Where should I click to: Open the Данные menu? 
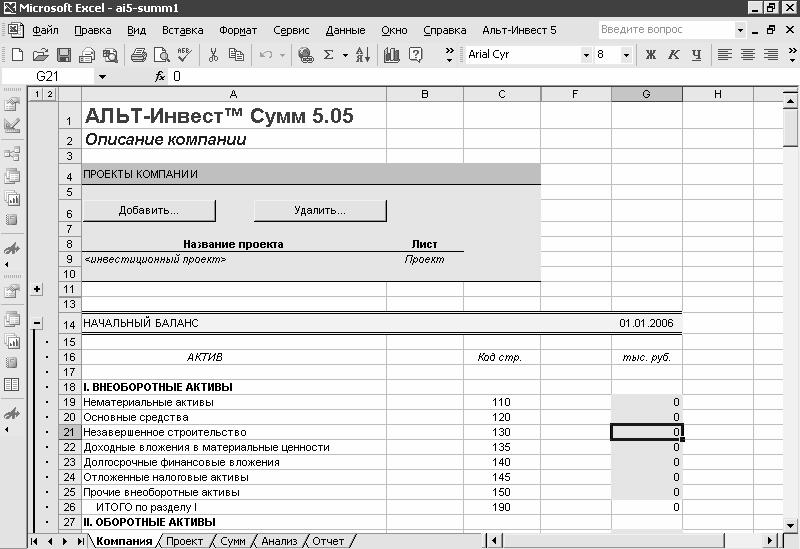point(345,31)
